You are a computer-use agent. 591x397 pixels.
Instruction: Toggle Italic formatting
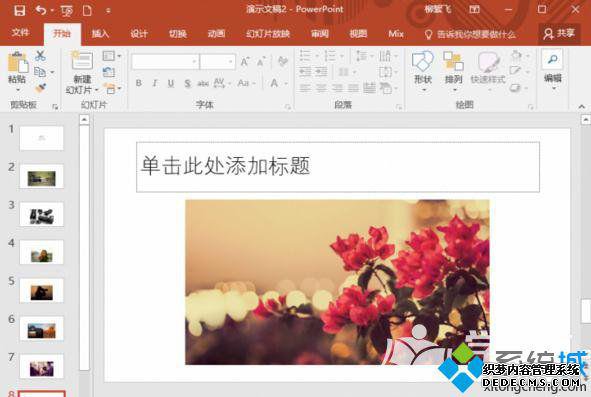pyautogui.click(x=155, y=83)
